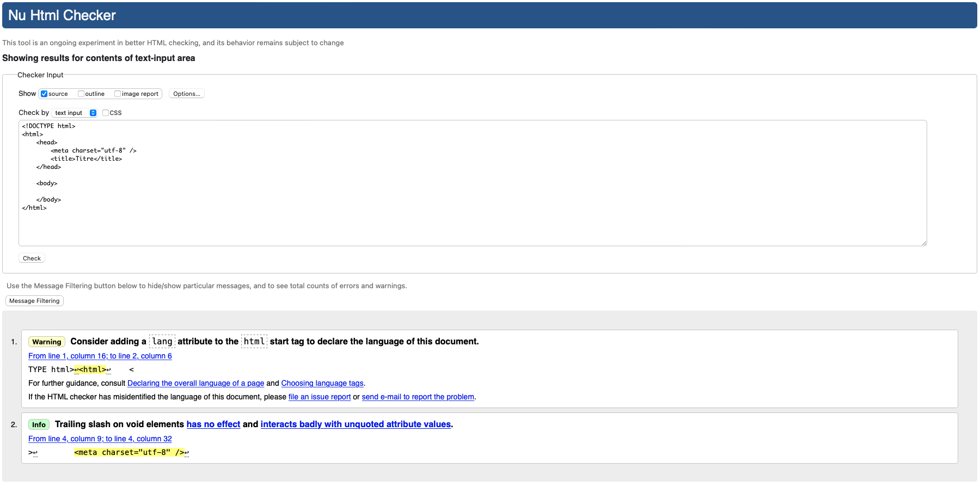Click inside the HTML source text area
This screenshot has width=980, height=486.
pyautogui.click(x=472, y=218)
